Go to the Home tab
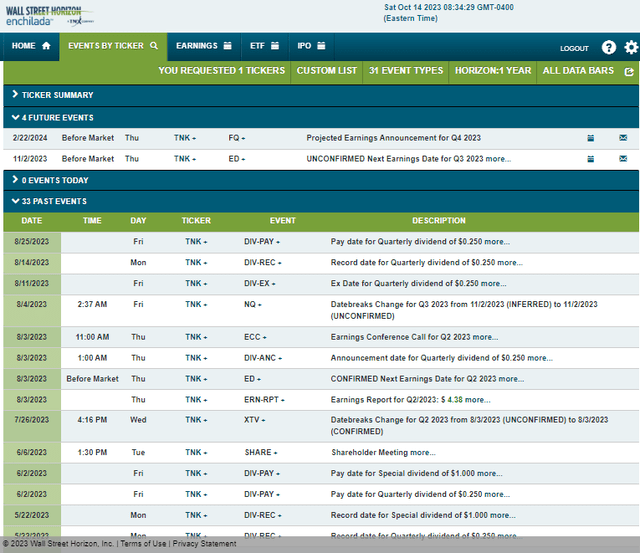Viewport: 640px width, 553px height. coord(31,46)
